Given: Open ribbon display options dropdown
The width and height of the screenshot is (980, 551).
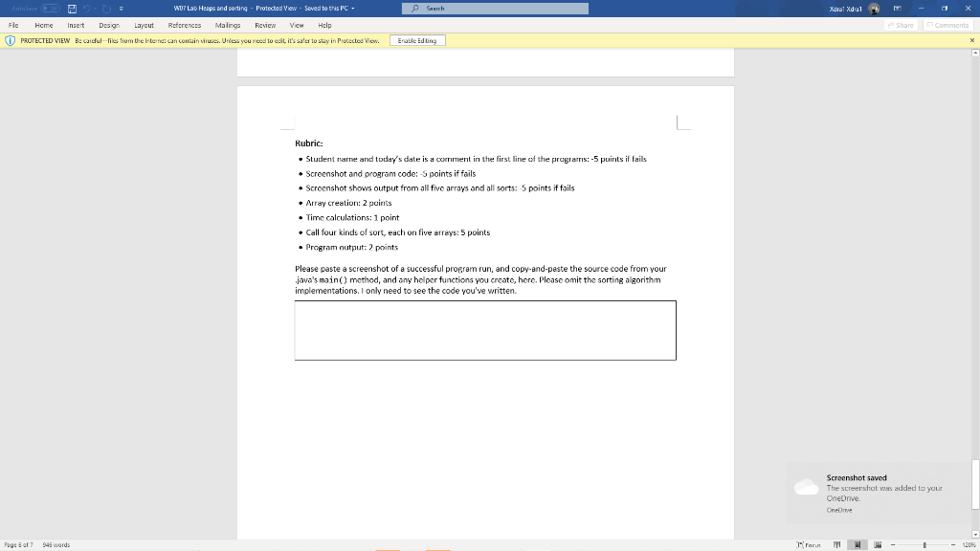Looking at the screenshot, I should click(896, 8).
